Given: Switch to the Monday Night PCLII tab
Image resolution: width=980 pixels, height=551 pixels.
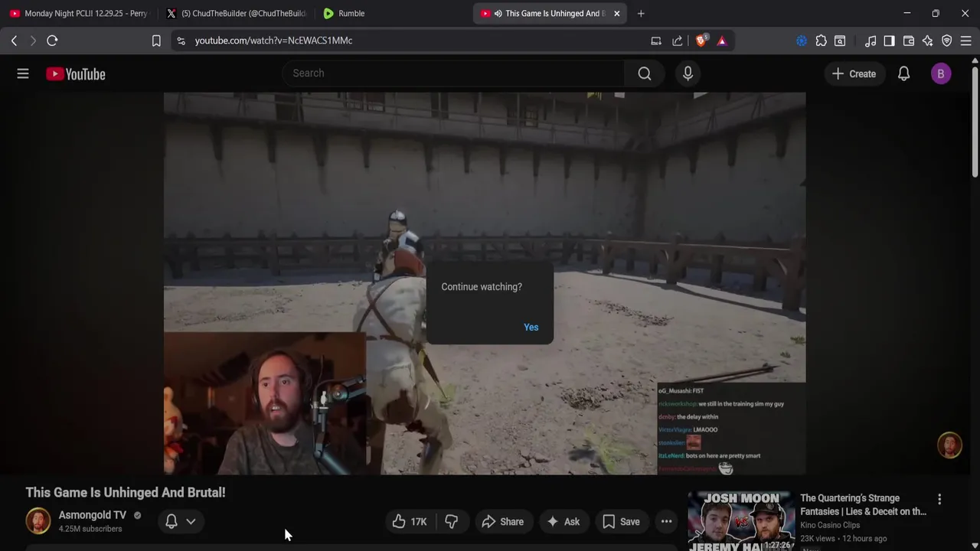Looking at the screenshot, I should pos(79,13).
